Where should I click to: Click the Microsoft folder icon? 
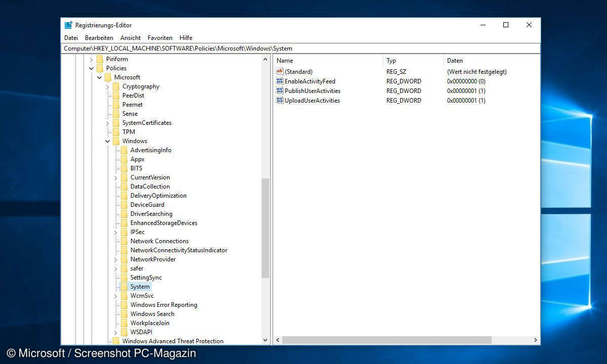(108, 77)
